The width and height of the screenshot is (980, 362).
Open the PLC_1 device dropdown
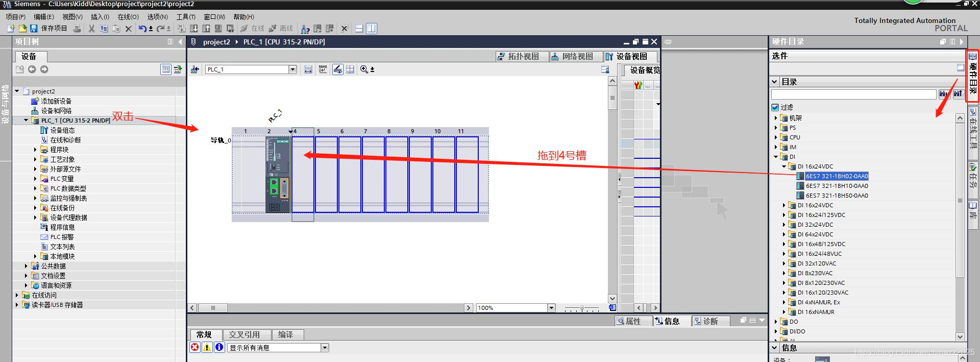(x=292, y=69)
